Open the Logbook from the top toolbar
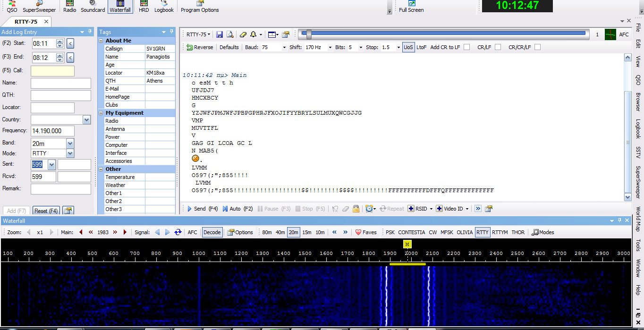Screen dimensions: 644x330 tap(164, 7)
